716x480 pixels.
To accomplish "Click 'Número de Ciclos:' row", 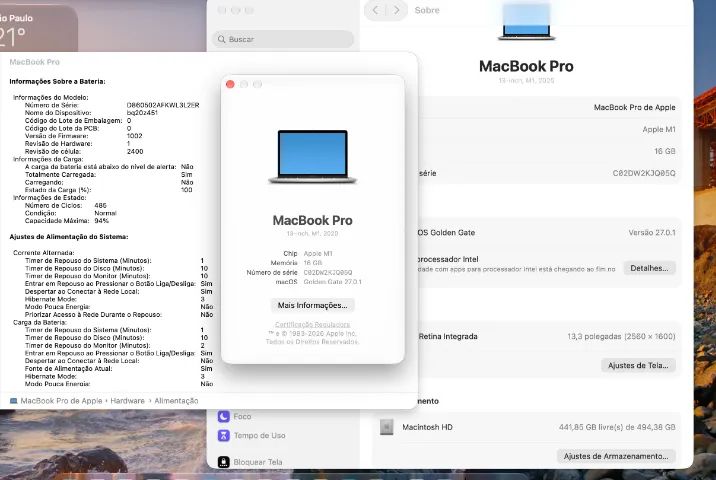I will (x=66, y=206).
